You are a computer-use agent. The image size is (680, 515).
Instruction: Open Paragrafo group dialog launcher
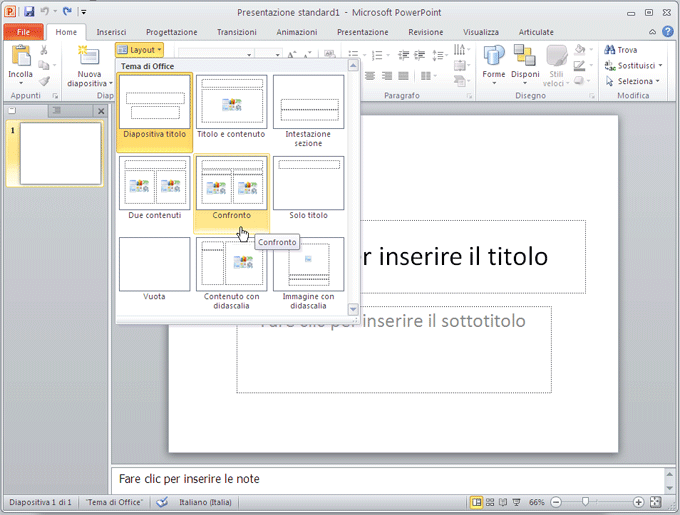470,96
